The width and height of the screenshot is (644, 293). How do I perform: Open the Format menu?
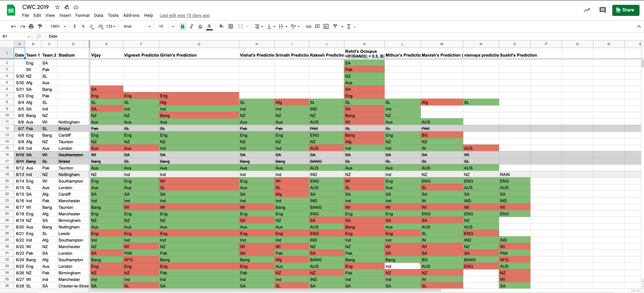click(x=82, y=16)
